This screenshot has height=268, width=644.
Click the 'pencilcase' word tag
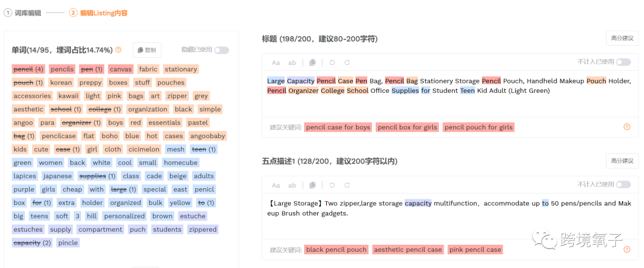58,136
